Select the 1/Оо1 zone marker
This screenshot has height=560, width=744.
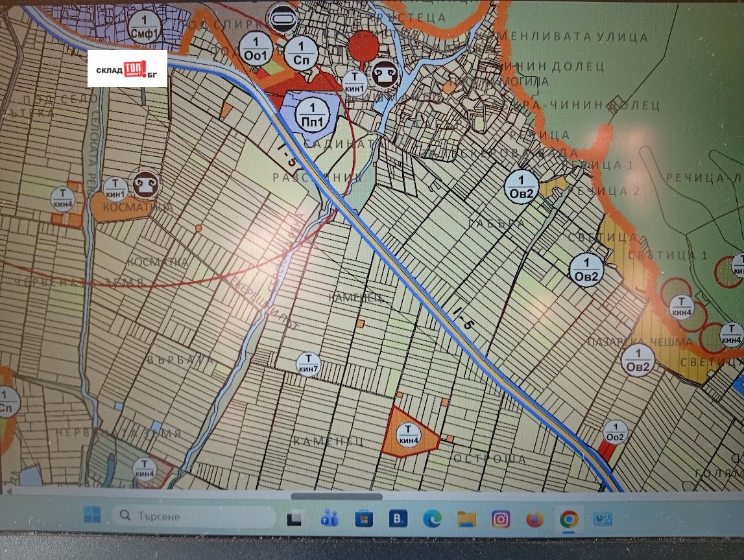tap(254, 49)
